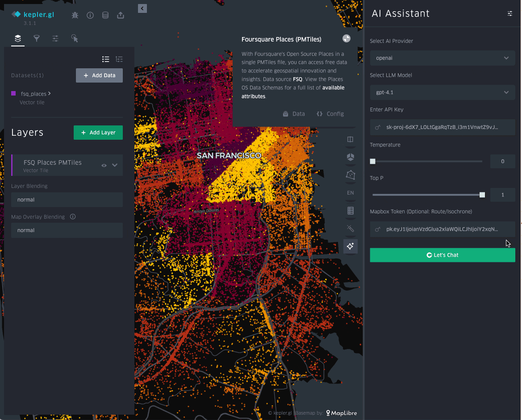The height and width of the screenshot is (420, 522).
Task: Hide the FSQ Places PMTiles layer
Action: pyautogui.click(x=104, y=166)
